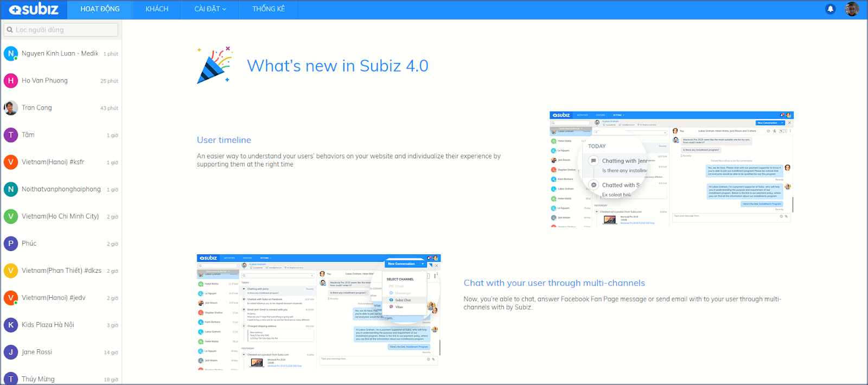Select the Thúy Mừng conversation
The width and height of the screenshot is (868, 385).
click(61, 376)
